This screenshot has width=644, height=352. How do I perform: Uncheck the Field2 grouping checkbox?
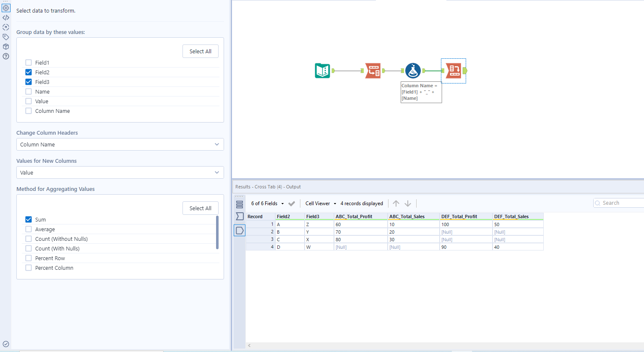28,72
